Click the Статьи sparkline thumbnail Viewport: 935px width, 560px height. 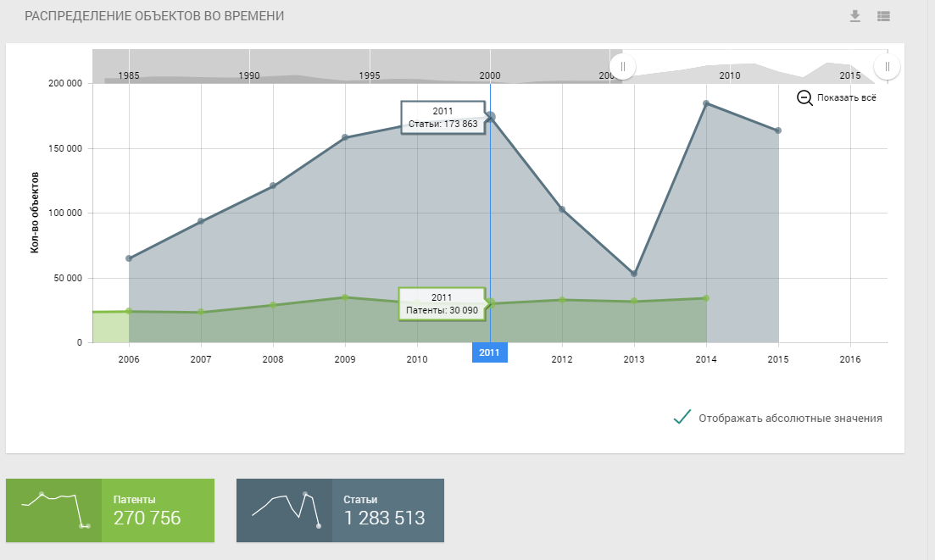pyautogui.click(x=284, y=510)
